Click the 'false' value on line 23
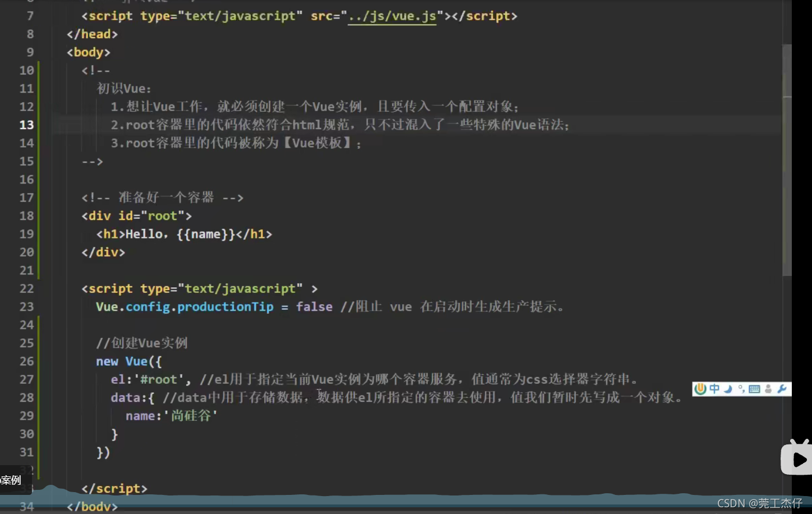 314,307
